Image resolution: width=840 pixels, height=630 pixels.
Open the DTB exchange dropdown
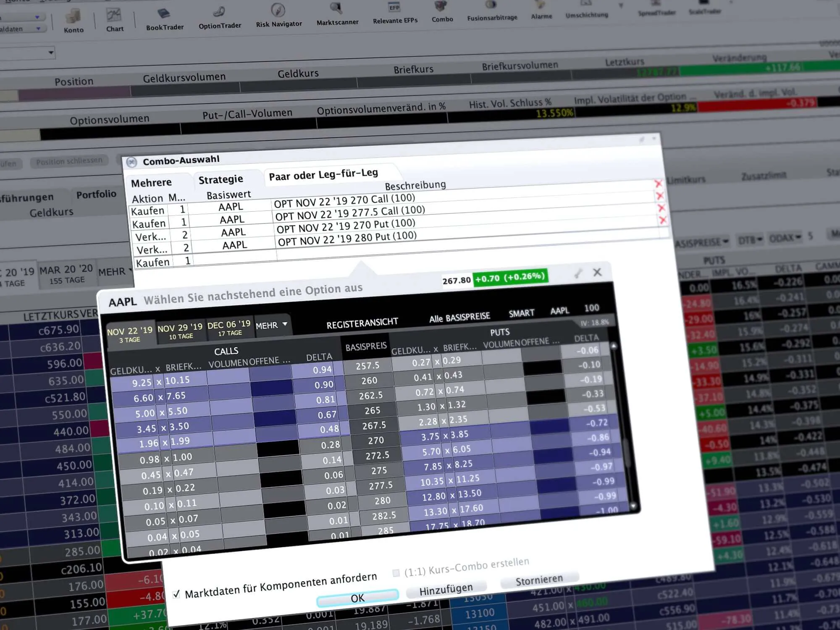750,240
